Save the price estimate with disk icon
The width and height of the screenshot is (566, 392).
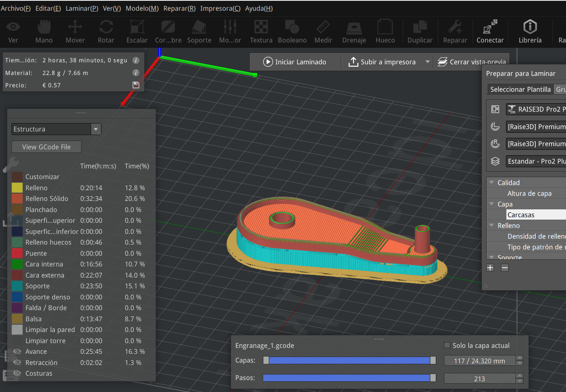click(136, 85)
